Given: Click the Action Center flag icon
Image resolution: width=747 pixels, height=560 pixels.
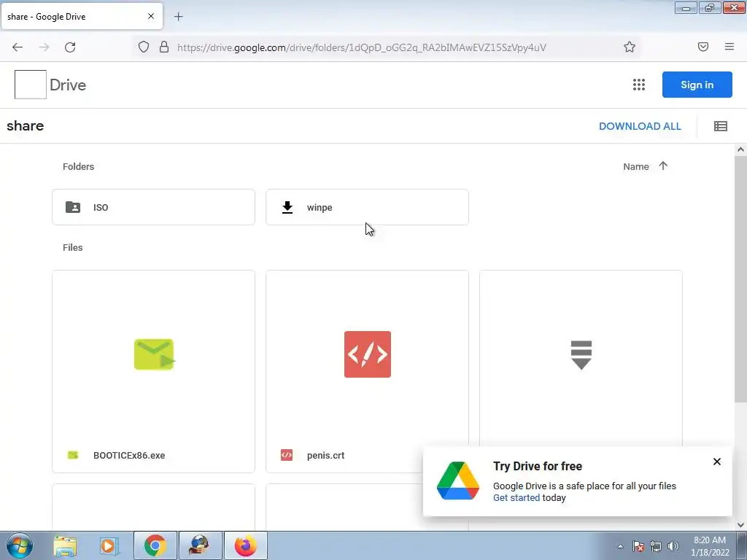Looking at the screenshot, I should coord(638,546).
